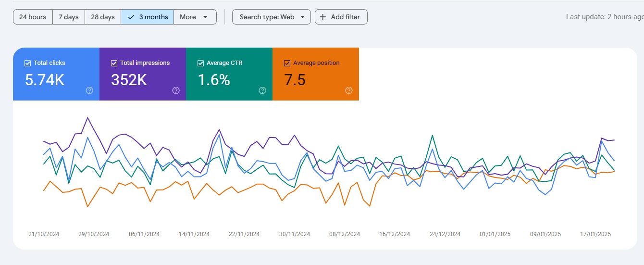Image resolution: width=644 pixels, height=265 pixels.
Task: Switch to the 28 days range
Action: 103,17
